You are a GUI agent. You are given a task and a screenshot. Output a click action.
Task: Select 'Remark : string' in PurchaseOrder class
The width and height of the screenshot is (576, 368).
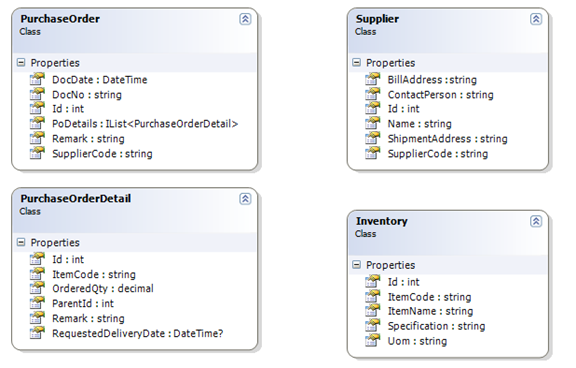coord(88,139)
